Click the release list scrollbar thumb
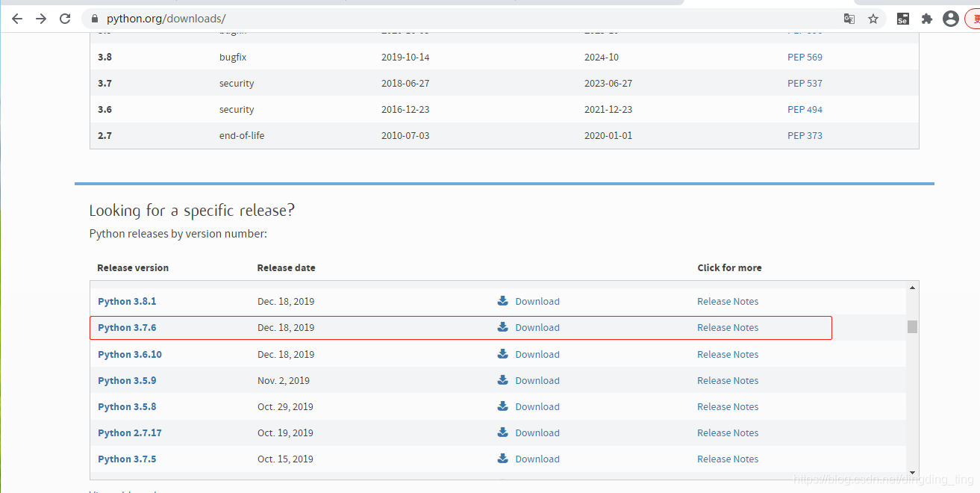980x493 pixels. 912,326
